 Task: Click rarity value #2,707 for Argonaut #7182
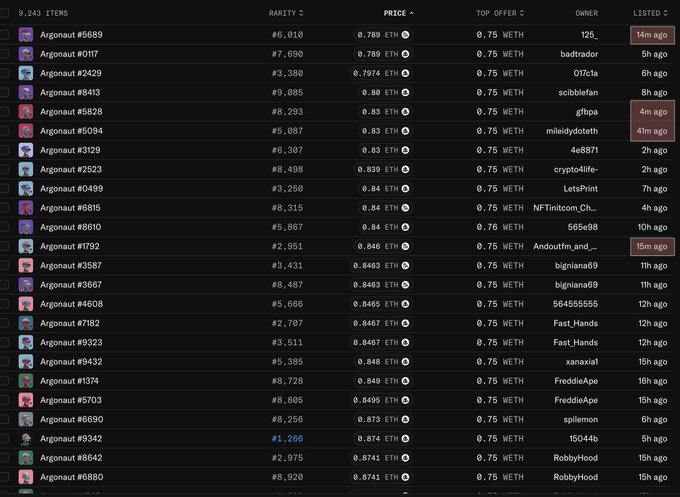288,323
